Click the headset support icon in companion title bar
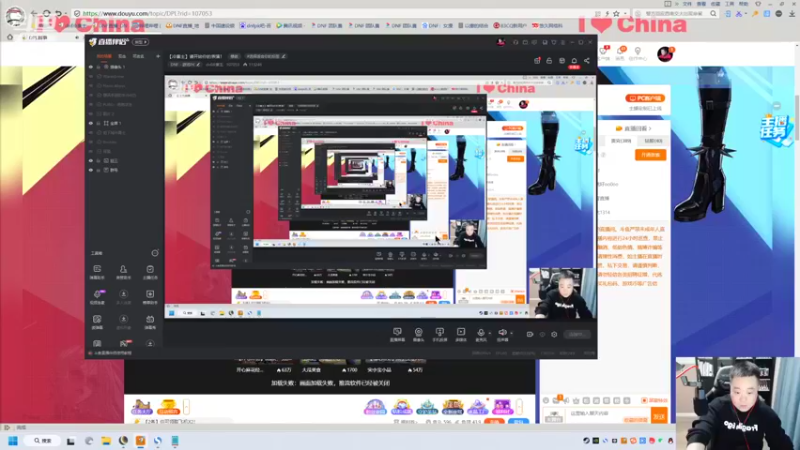Viewport: 800px width, 450px height. coord(515,42)
